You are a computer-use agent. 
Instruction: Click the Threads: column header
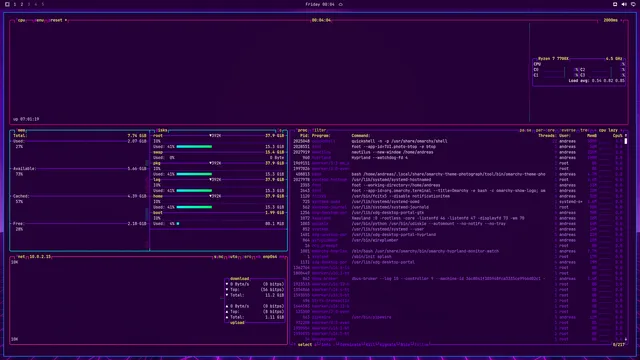[x=547, y=136]
